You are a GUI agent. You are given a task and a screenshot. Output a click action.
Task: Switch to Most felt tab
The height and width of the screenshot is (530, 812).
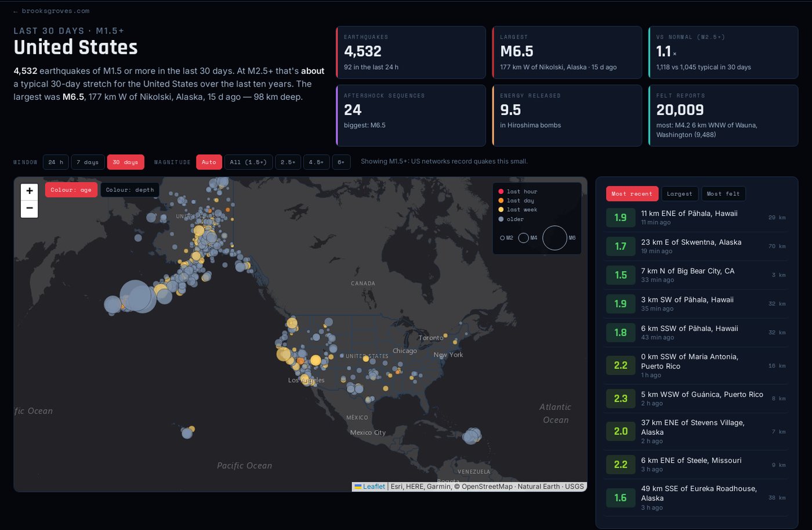click(x=723, y=194)
